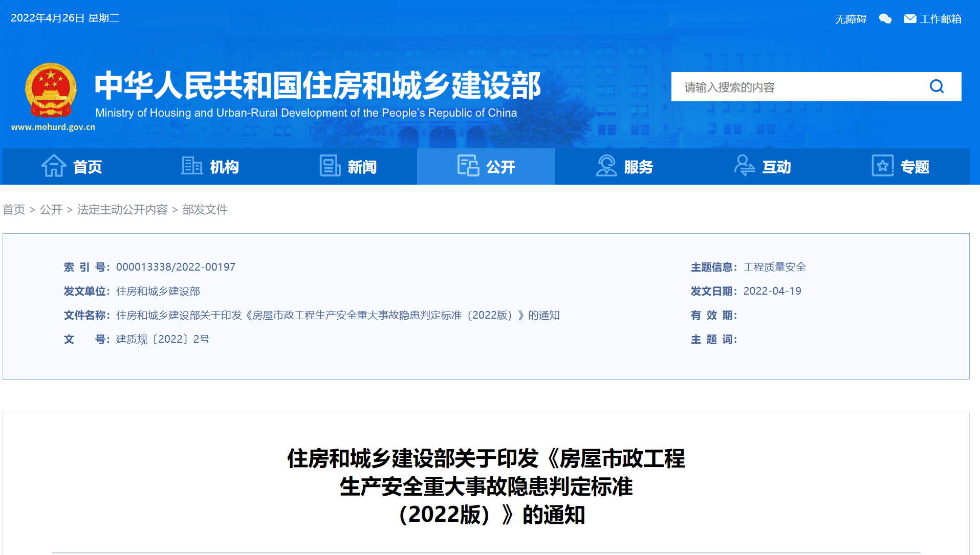Click the 主题词 label
The height and width of the screenshot is (555, 980).
coord(714,340)
